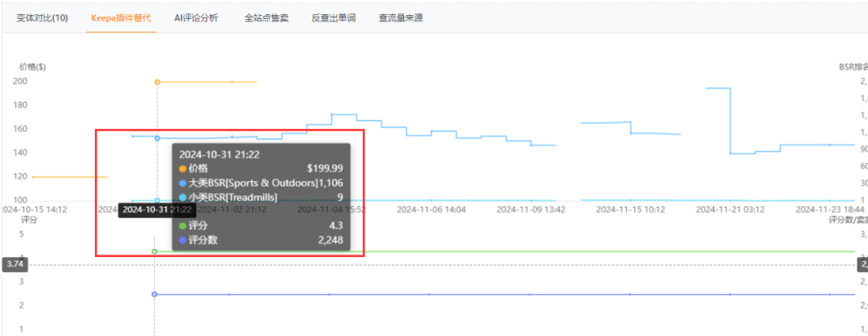Click the 3.74 value badge on left axis
868x336 pixels.
click(x=14, y=264)
